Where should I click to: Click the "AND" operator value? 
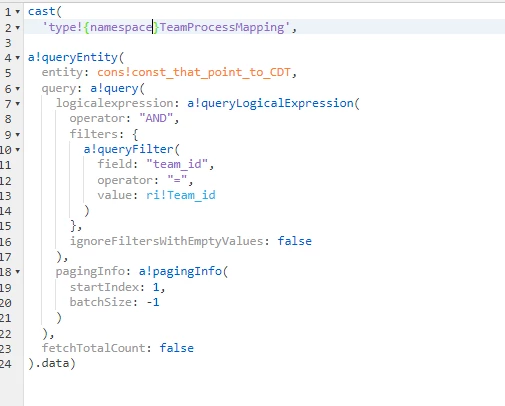coord(156,118)
